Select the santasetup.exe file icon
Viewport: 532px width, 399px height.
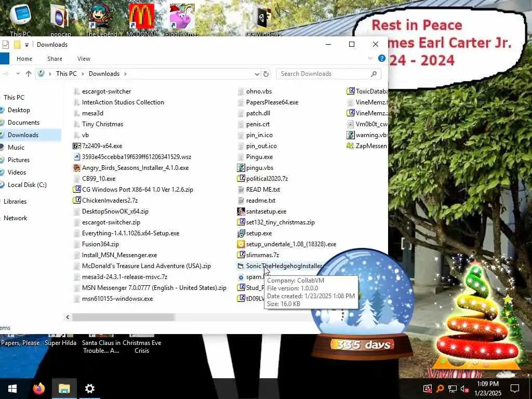point(241,211)
